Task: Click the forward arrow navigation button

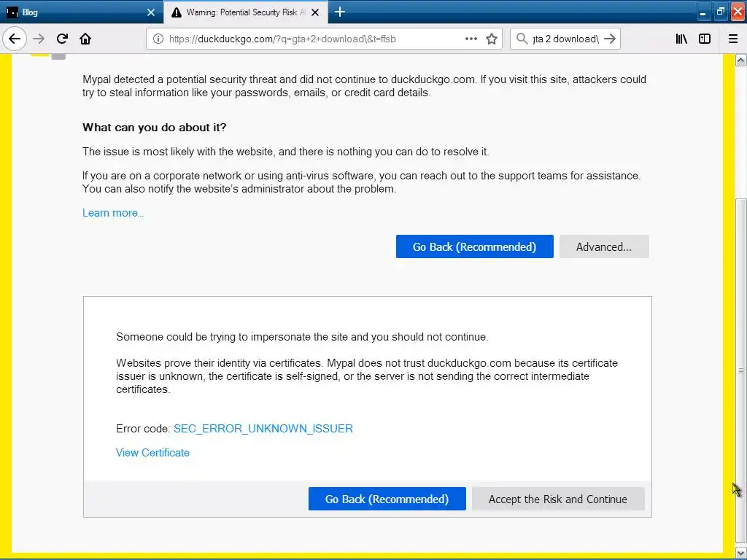Action: pyautogui.click(x=39, y=39)
